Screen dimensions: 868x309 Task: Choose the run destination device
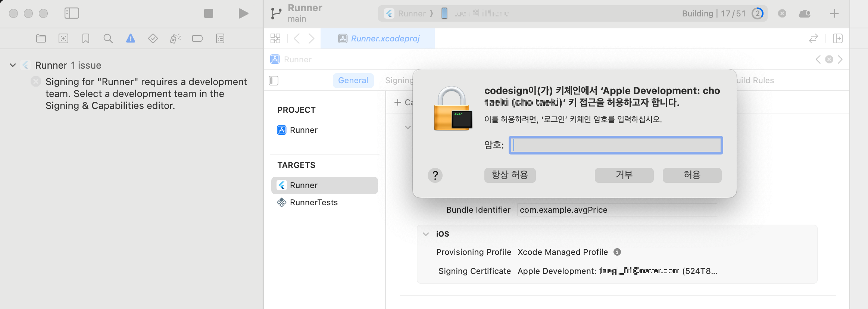pos(475,13)
